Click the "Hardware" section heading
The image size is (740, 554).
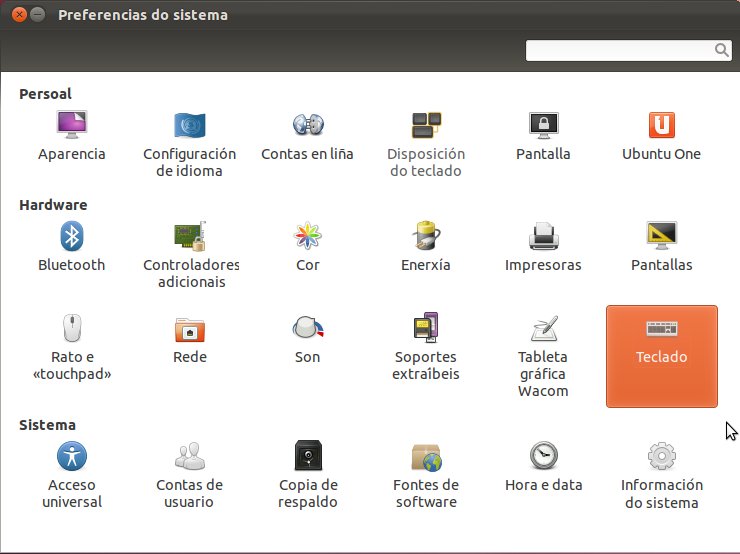53,205
